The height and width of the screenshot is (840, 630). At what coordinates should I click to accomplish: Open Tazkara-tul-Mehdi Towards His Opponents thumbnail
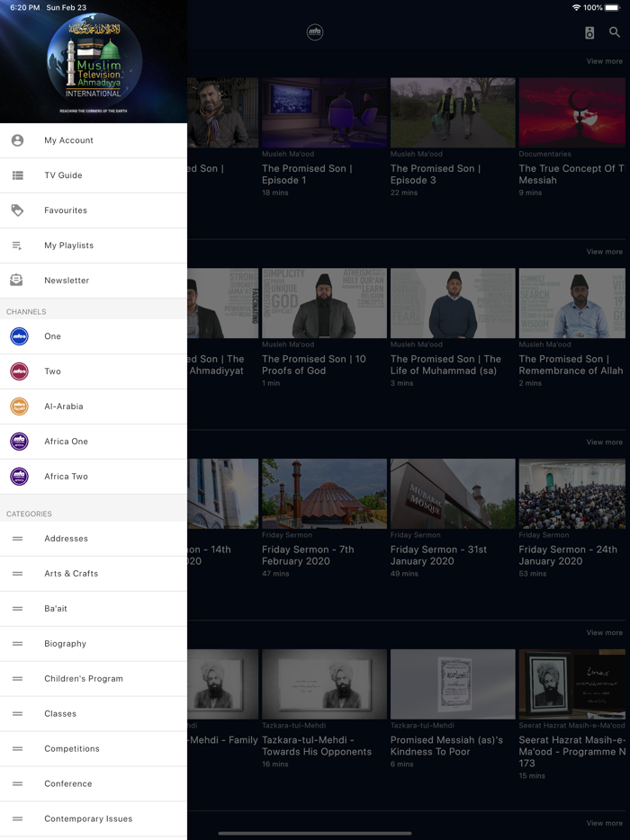point(324,684)
